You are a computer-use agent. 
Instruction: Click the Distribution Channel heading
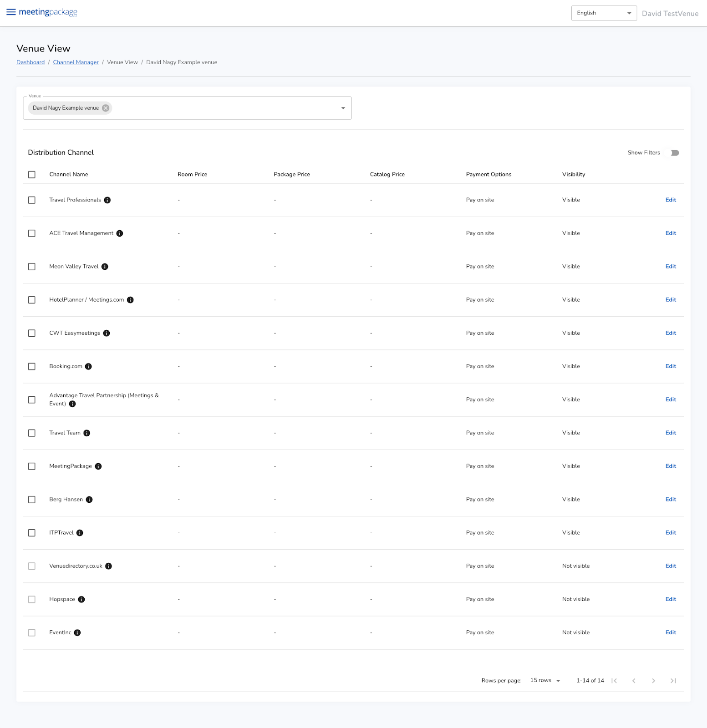coord(61,152)
